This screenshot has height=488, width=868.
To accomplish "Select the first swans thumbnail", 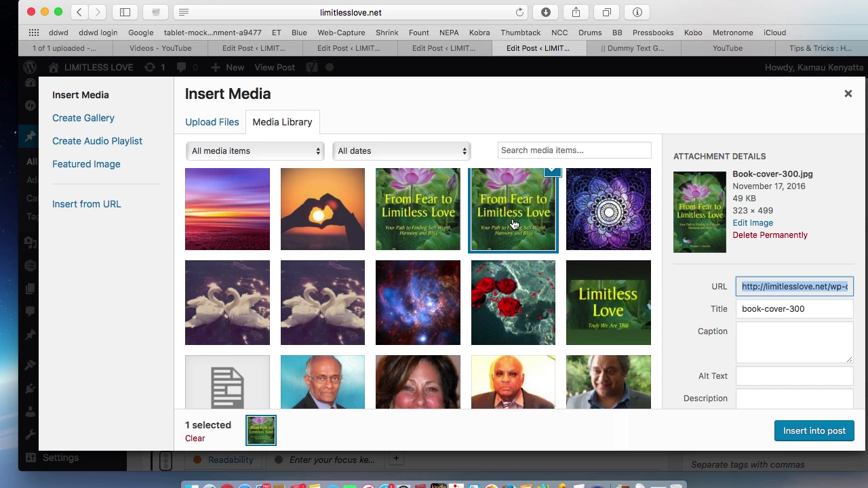I will click(227, 303).
